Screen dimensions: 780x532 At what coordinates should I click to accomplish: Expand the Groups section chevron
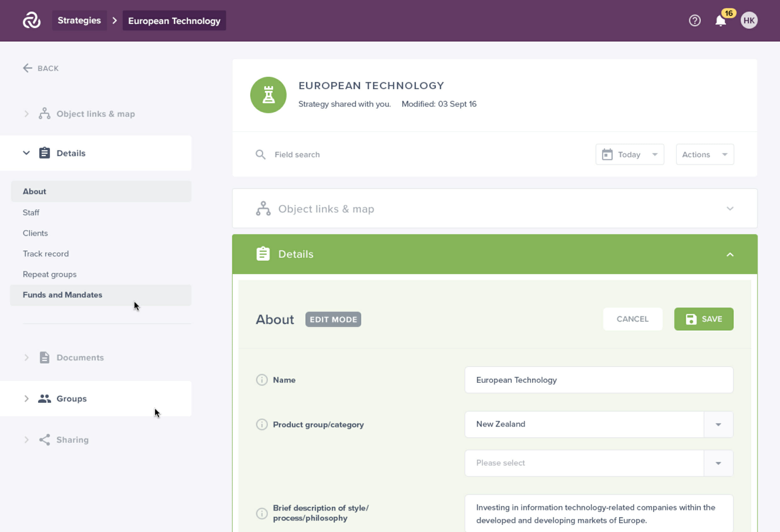[26, 398]
